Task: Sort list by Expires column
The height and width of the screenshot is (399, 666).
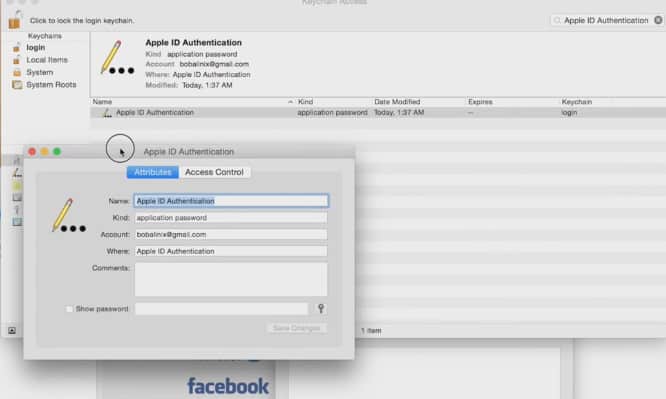Action: click(480, 102)
